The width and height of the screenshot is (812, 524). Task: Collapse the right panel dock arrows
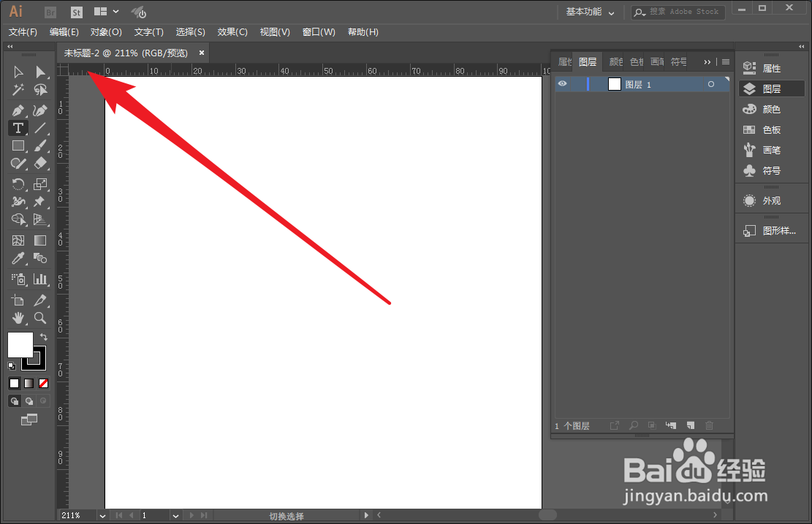coord(802,47)
